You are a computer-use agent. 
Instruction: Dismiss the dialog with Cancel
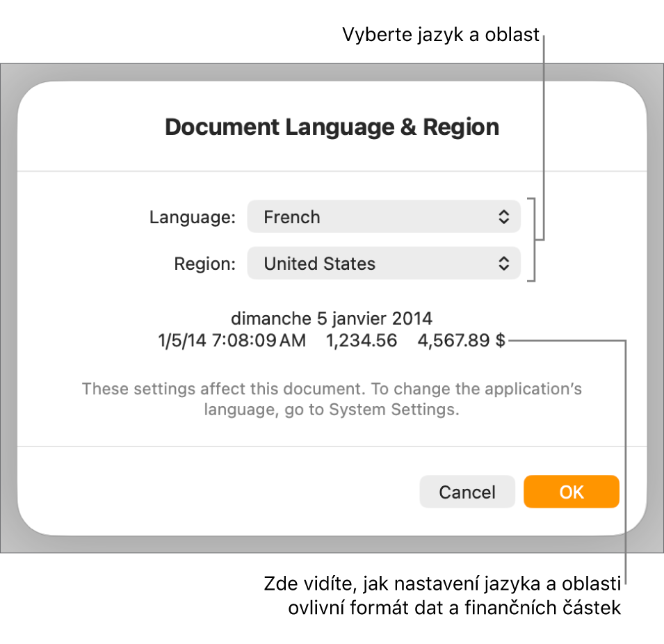467,492
